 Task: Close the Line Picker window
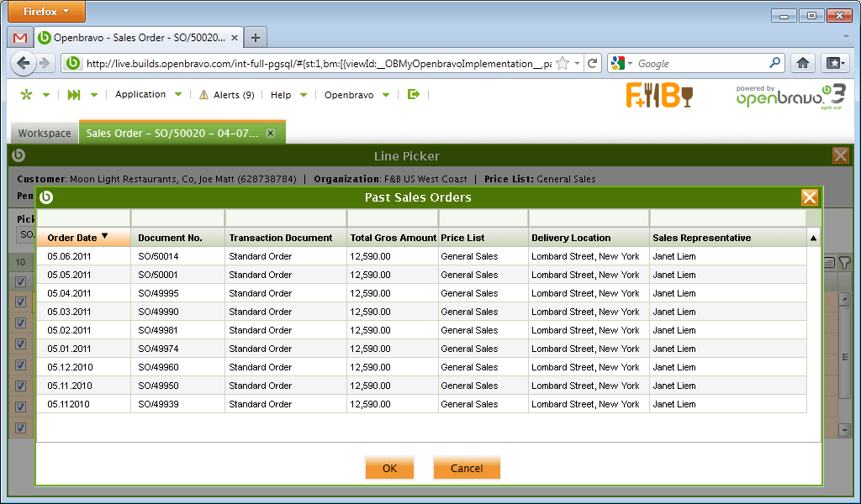pyautogui.click(x=840, y=155)
